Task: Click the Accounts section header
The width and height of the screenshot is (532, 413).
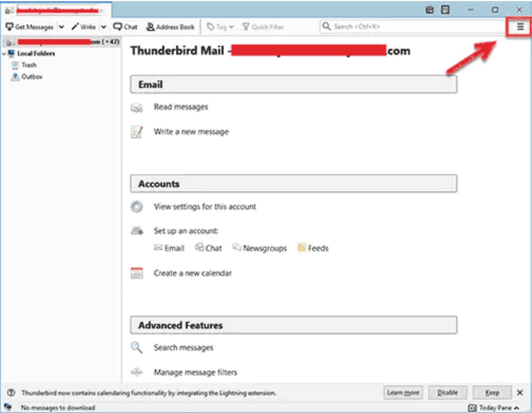Action: coord(293,183)
